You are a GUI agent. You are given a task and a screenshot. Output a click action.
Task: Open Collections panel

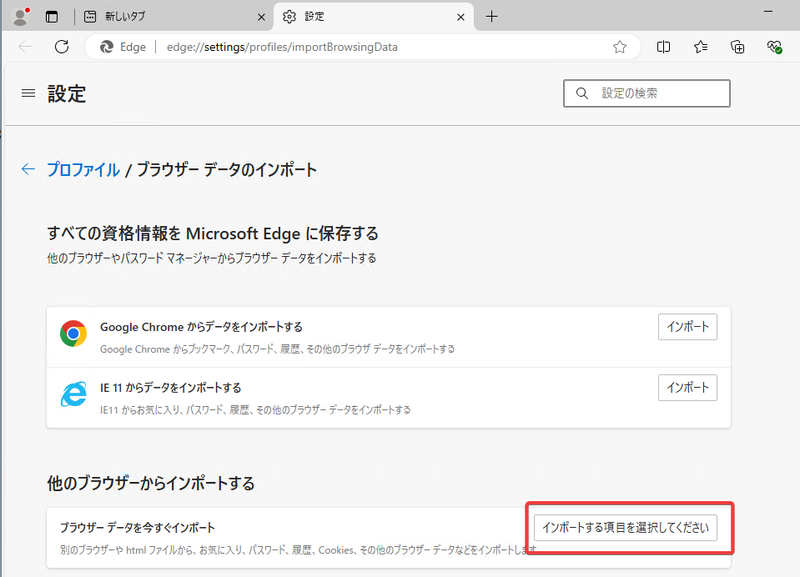737,47
